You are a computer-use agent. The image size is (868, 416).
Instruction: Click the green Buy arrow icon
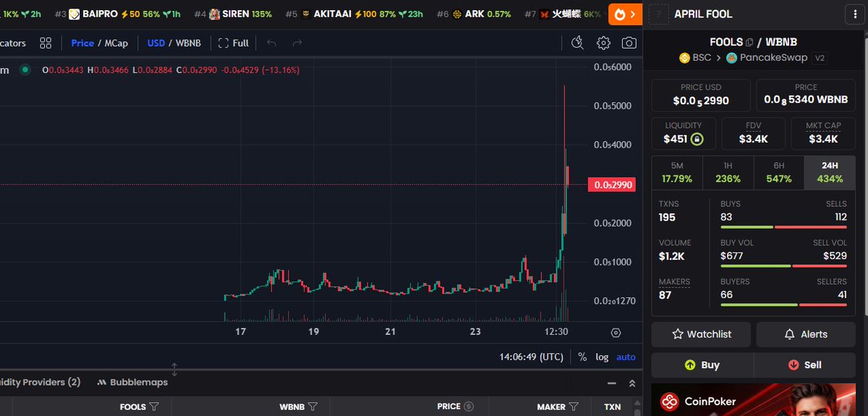(x=690, y=365)
